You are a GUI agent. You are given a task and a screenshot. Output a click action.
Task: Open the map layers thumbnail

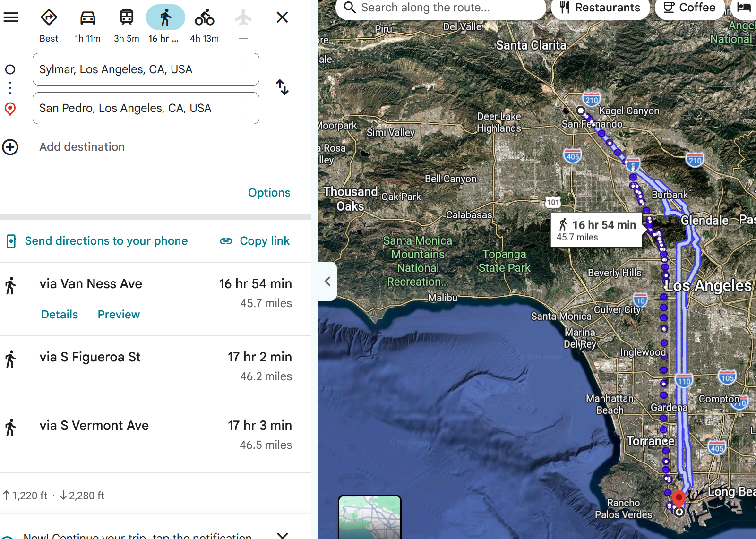click(370, 517)
